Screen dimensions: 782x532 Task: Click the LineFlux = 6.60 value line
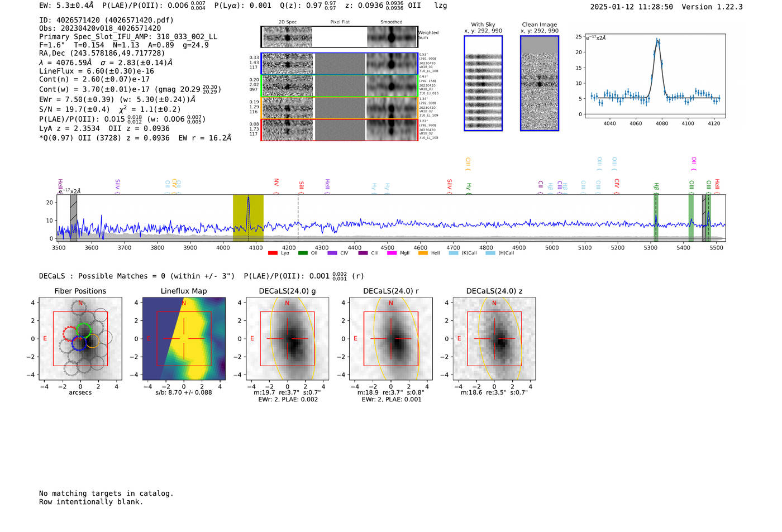[x=97, y=71]
